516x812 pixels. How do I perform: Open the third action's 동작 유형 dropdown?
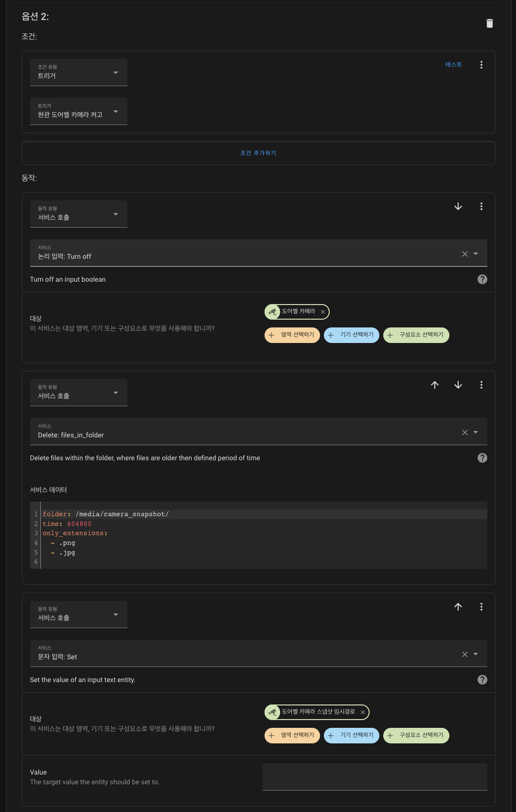click(78, 614)
